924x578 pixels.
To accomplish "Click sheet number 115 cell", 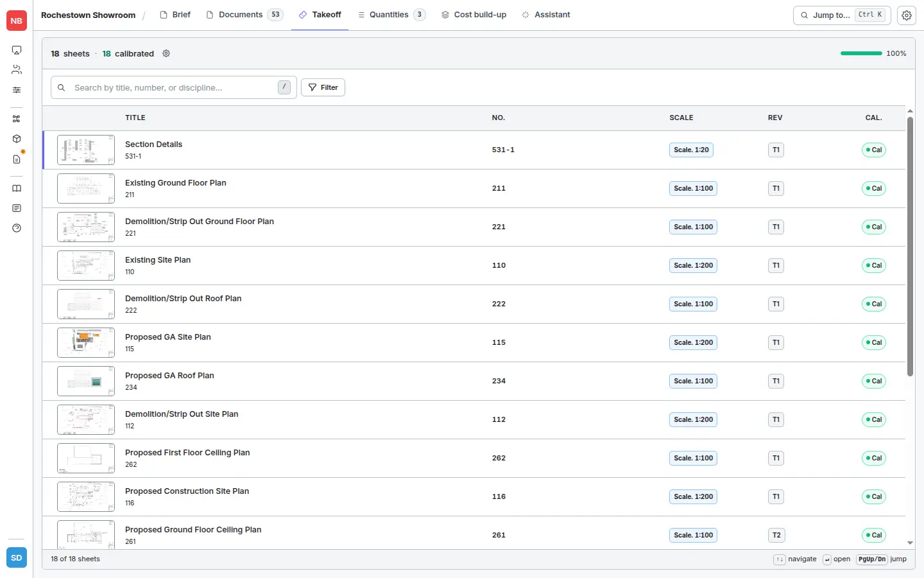I will coord(499,342).
